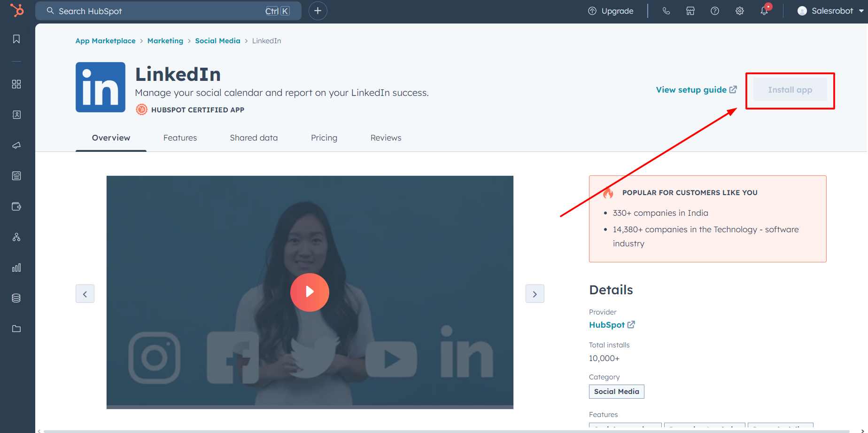The image size is (868, 433).
Task: Click the LinkedIn page title
Action: [x=178, y=74]
